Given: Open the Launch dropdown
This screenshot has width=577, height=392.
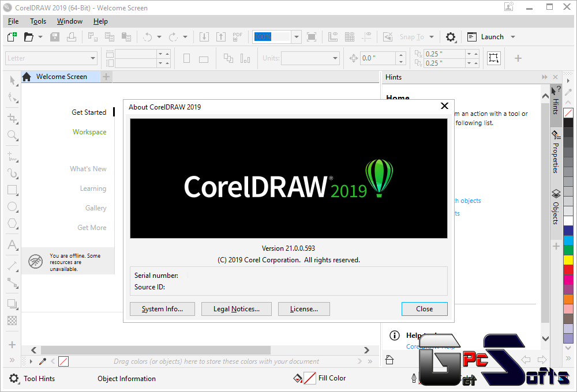Looking at the screenshot, I should 513,37.
